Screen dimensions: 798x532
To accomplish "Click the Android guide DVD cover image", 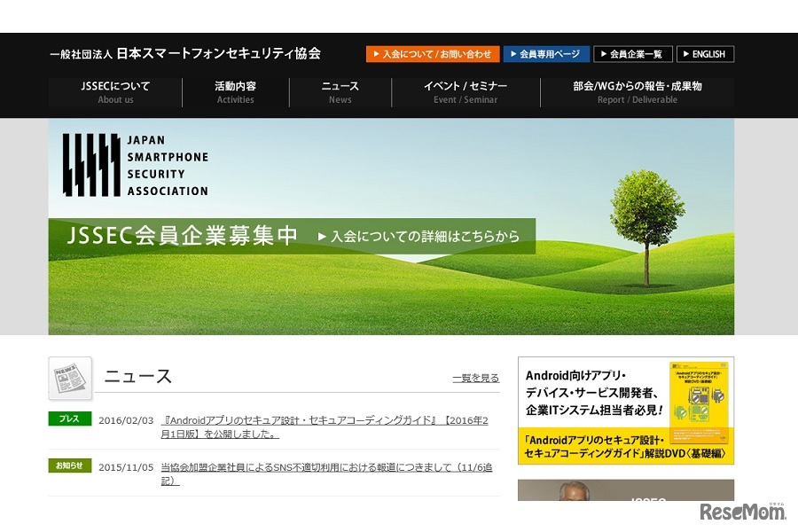I will pyautogui.click(x=700, y=393).
